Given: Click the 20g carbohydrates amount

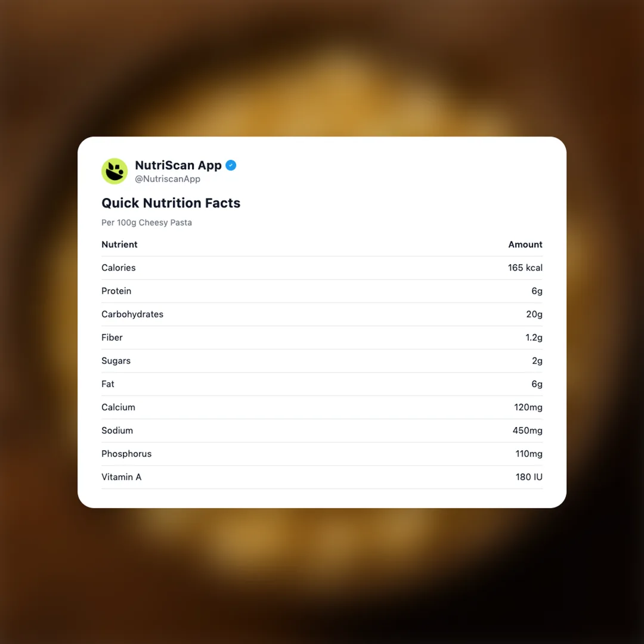Looking at the screenshot, I should click(534, 314).
